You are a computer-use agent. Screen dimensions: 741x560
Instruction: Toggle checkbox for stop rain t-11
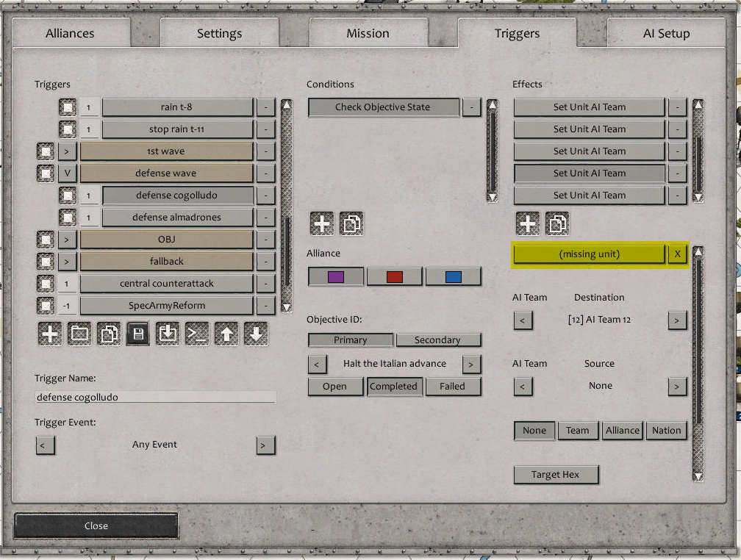pyautogui.click(x=68, y=129)
